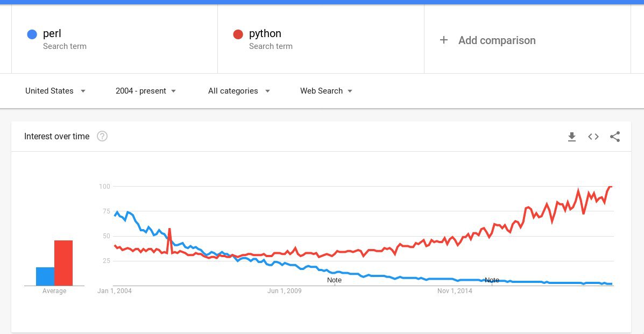
Task: Open the 2004 - present date range dropdown
Action: tap(146, 91)
